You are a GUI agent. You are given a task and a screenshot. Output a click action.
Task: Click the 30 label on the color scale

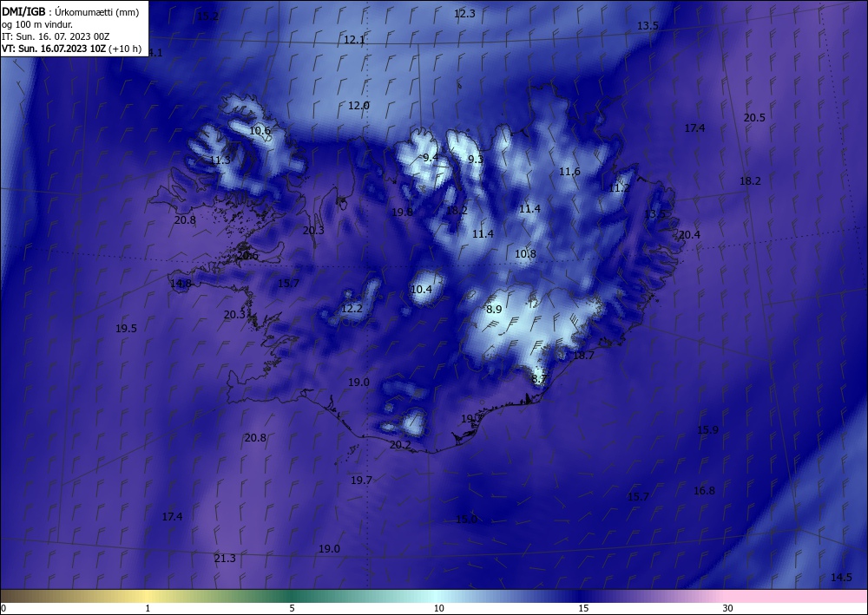pyautogui.click(x=728, y=608)
